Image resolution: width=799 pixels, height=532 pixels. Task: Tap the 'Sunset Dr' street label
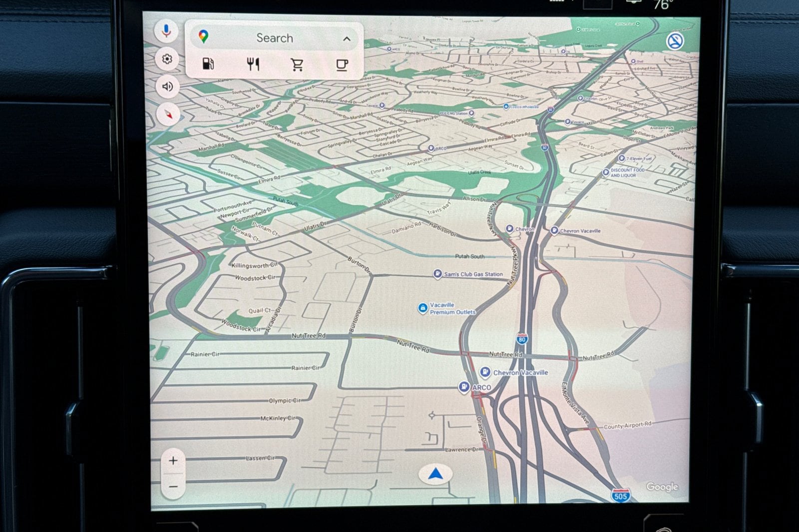(514, 164)
